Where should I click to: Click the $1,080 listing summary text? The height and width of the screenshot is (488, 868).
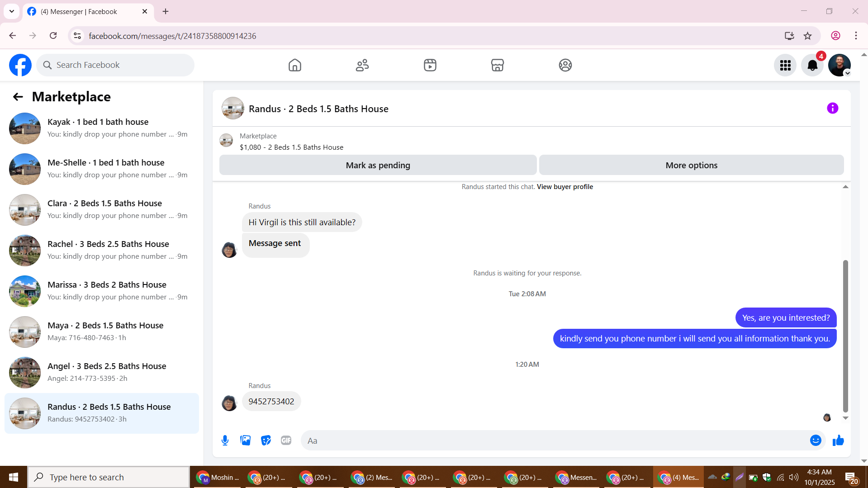[x=292, y=147]
